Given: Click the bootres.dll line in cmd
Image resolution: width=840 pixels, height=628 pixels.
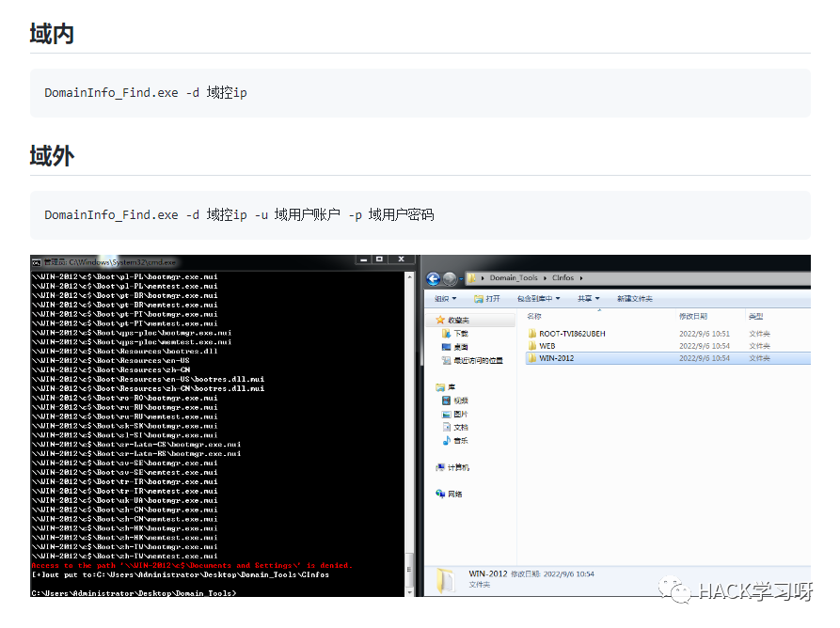Looking at the screenshot, I should [x=124, y=352].
